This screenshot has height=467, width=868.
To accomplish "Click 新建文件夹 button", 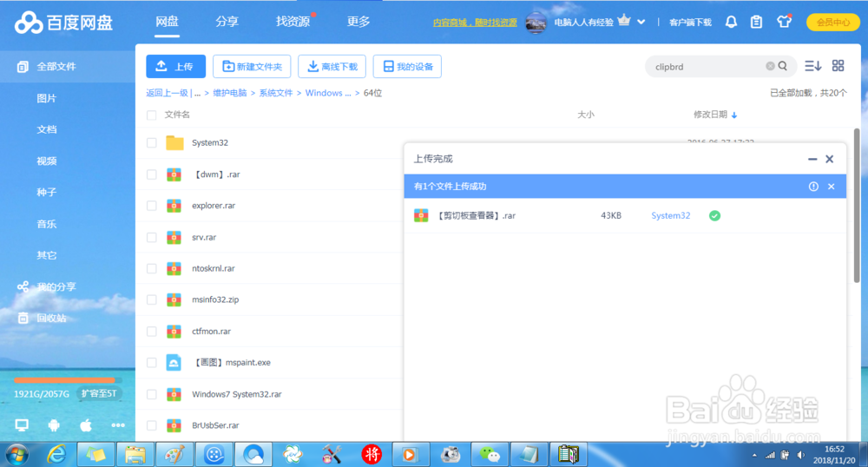I will click(x=252, y=66).
